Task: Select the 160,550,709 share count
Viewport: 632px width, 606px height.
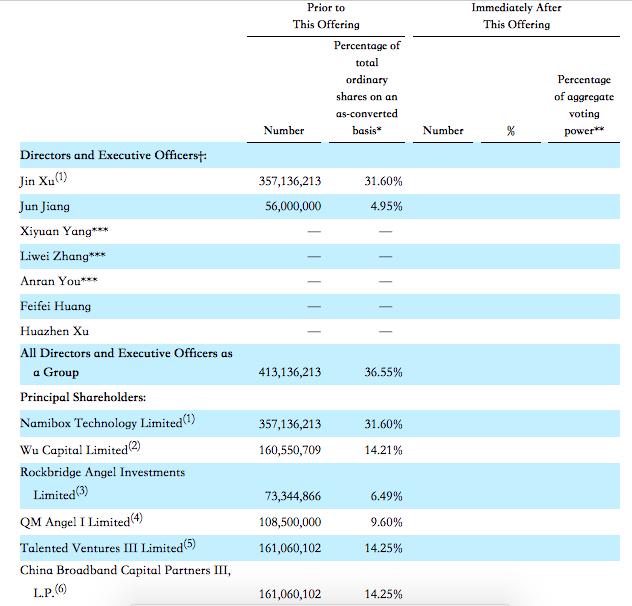Action: pos(290,450)
